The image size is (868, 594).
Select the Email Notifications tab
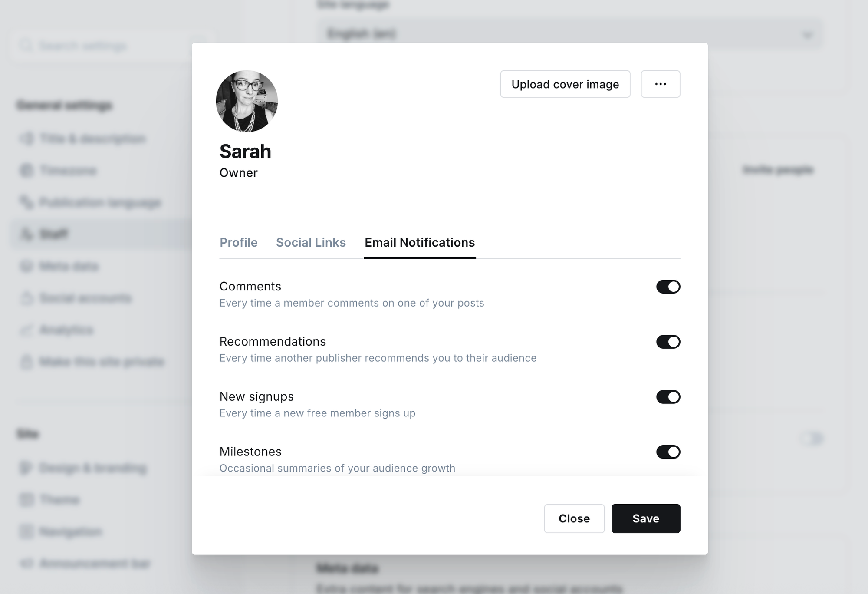point(420,242)
